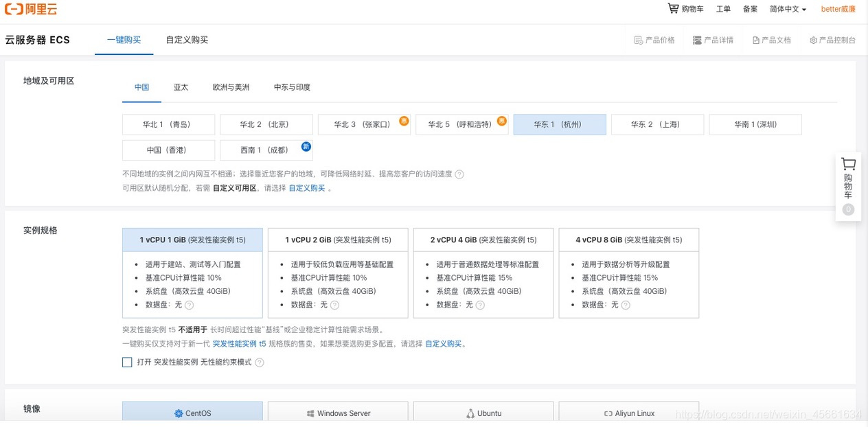This screenshot has width=868, height=427.
Task: Choose region 华北 5 (呼和浩特)
Action: coord(461,124)
